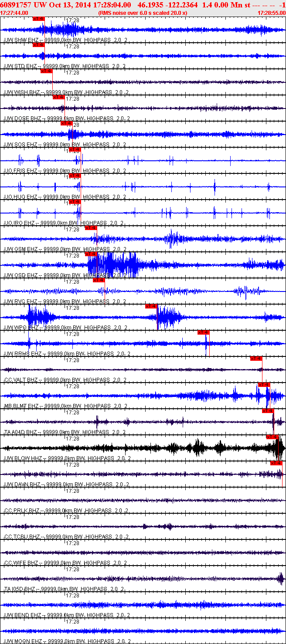Select the red pick flag on MB BLMT trace
286x644 pixels.
point(264,385)
